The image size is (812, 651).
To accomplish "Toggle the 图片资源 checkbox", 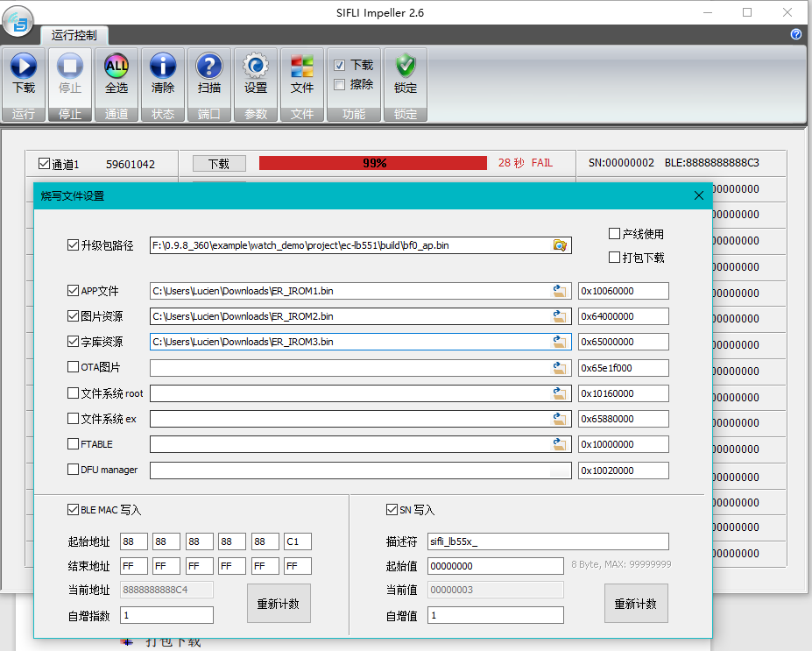I will tap(73, 316).
